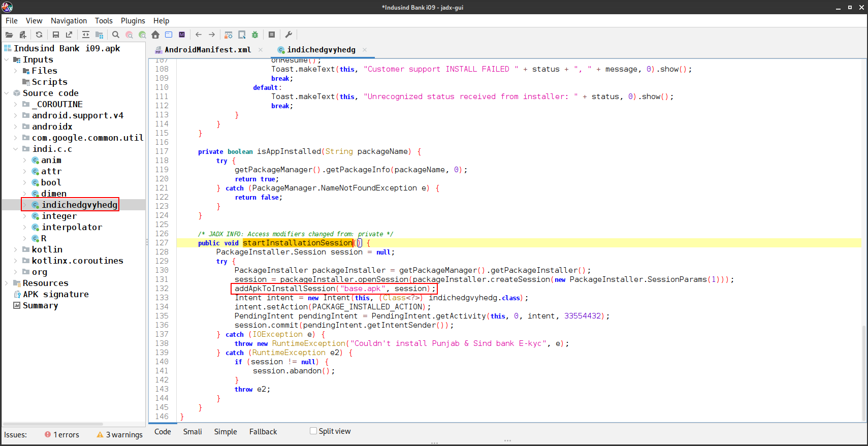
Task: Open debugger with green bug icon
Action: click(255, 35)
